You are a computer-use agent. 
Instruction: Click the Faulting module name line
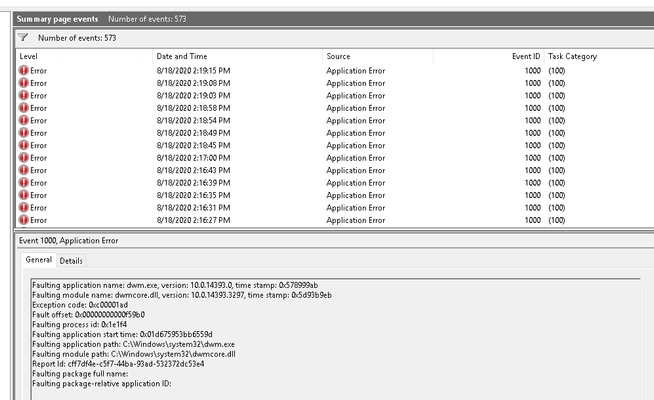click(182, 295)
